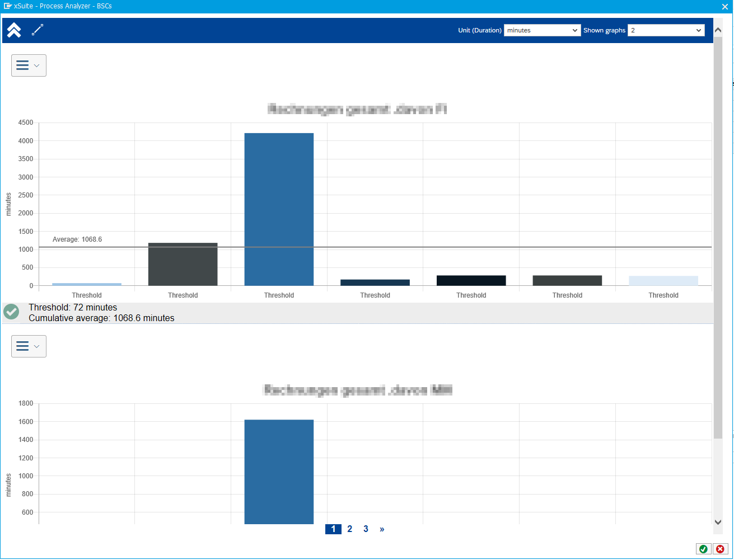
Task: Select page 1 in pagination
Action: coord(333,529)
